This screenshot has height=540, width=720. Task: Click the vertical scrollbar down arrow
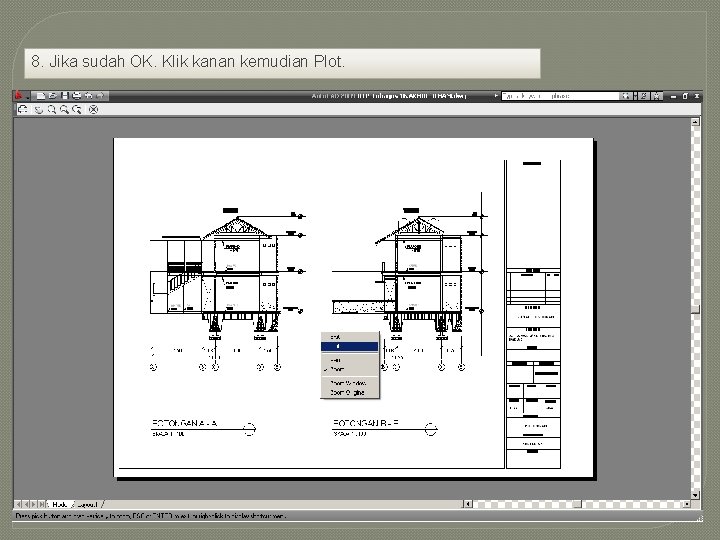pos(695,495)
